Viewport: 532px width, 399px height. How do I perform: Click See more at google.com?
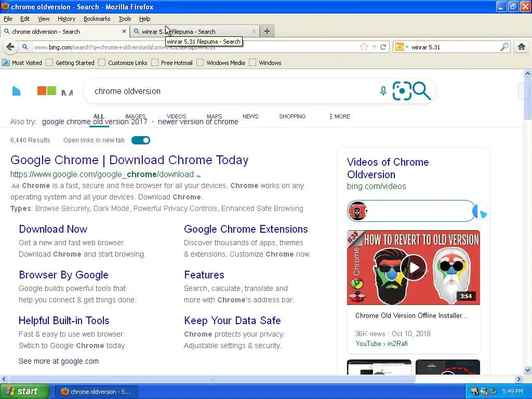click(58, 361)
